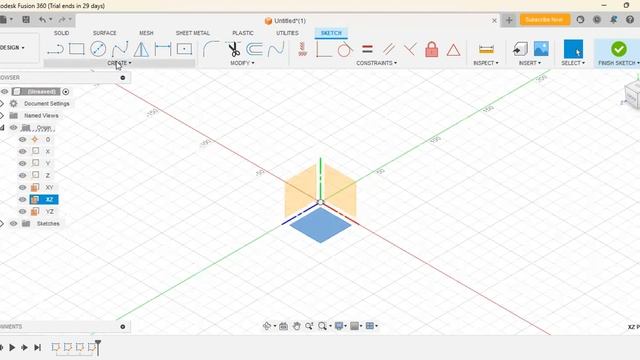Open the SELECT dropdown menu
Viewport: 640px width, 360px height.
point(573,63)
